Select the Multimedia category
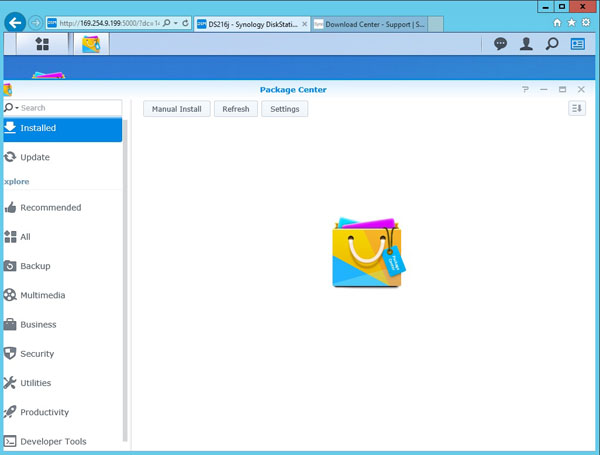Viewport: 600px width, 455px height. pos(63,295)
